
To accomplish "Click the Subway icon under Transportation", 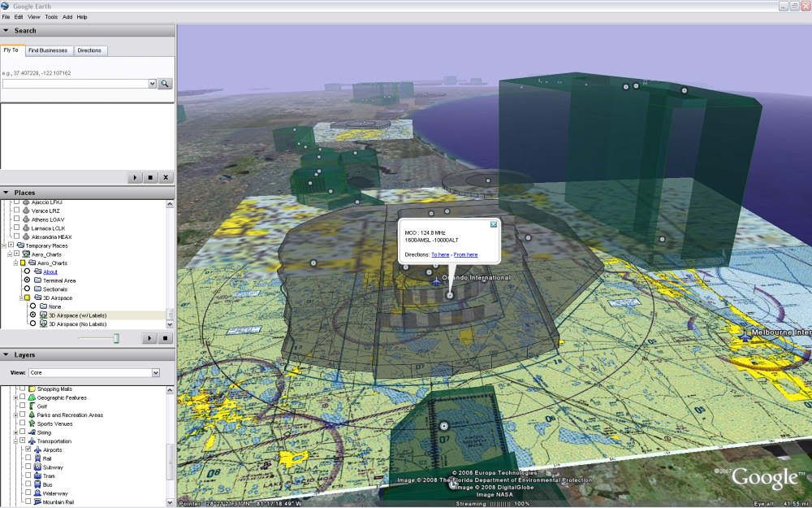I will pos(37,466).
